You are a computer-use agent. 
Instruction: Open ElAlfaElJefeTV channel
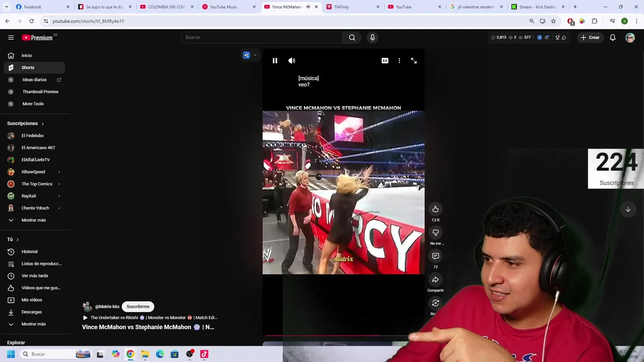pyautogui.click(x=34, y=159)
